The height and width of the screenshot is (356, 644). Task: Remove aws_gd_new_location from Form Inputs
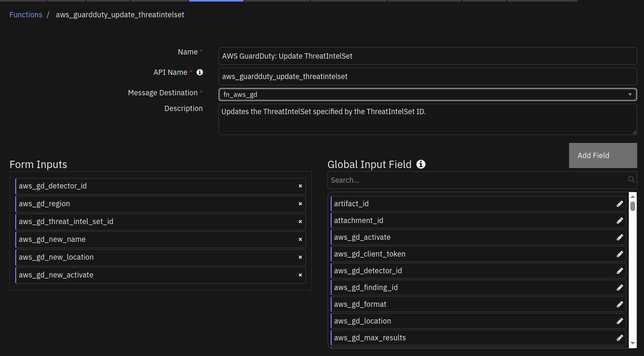click(x=300, y=257)
